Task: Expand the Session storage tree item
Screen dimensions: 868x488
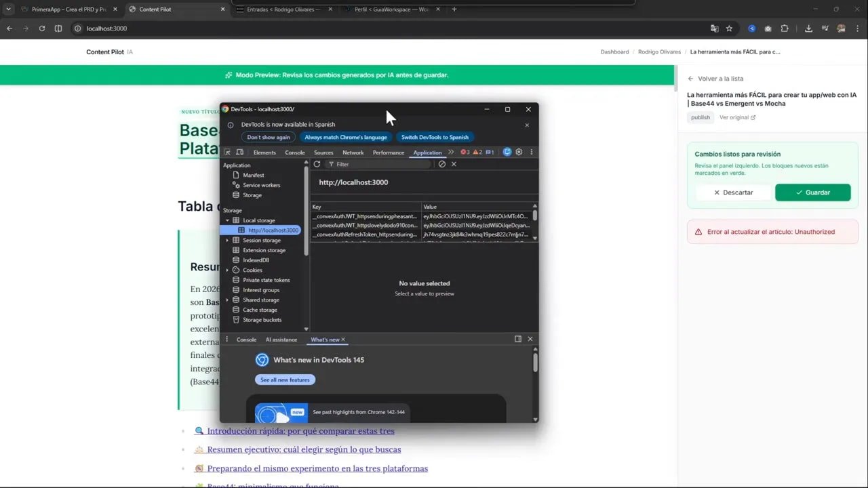Action: pyautogui.click(x=229, y=240)
